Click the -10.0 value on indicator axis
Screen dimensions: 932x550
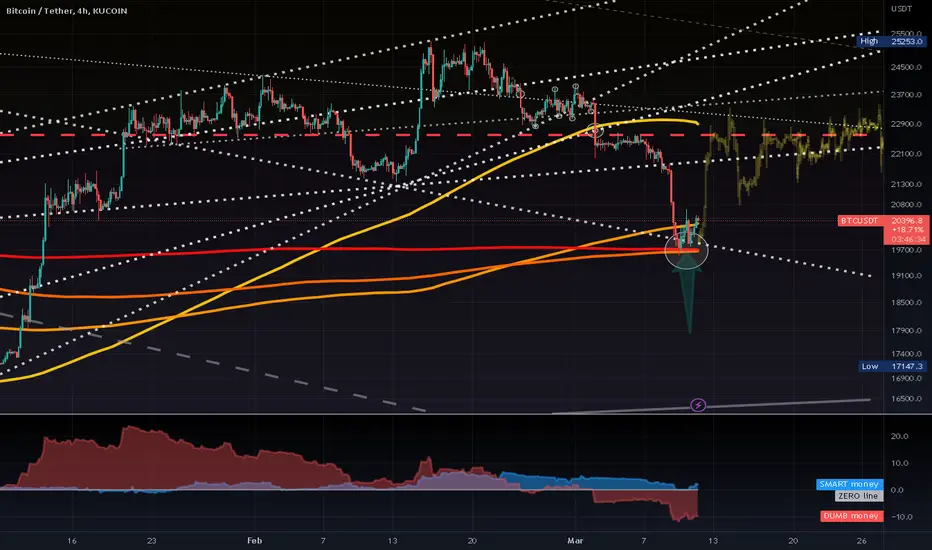point(901,517)
